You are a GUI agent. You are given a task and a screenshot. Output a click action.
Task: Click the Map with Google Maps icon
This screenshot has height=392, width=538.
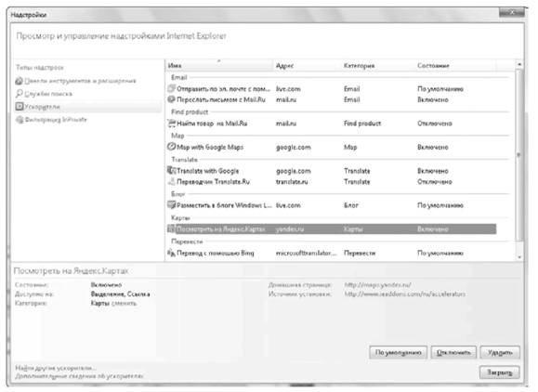pyautogui.click(x=171, y=147)
